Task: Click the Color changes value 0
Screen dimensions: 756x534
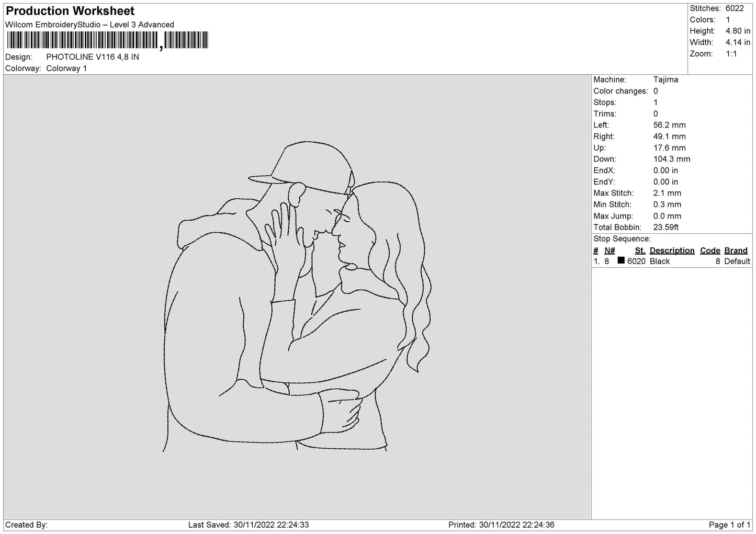Action: pyautogui.click(x=656, y=92)
